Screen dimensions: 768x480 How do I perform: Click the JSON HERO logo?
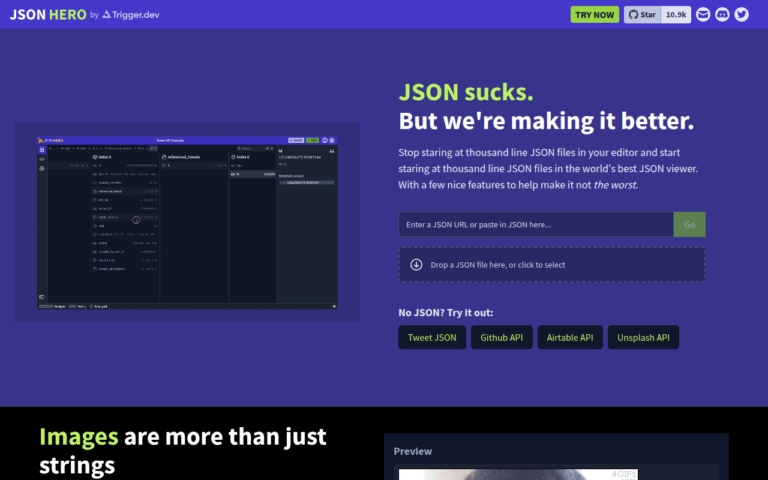click(48, 15)
